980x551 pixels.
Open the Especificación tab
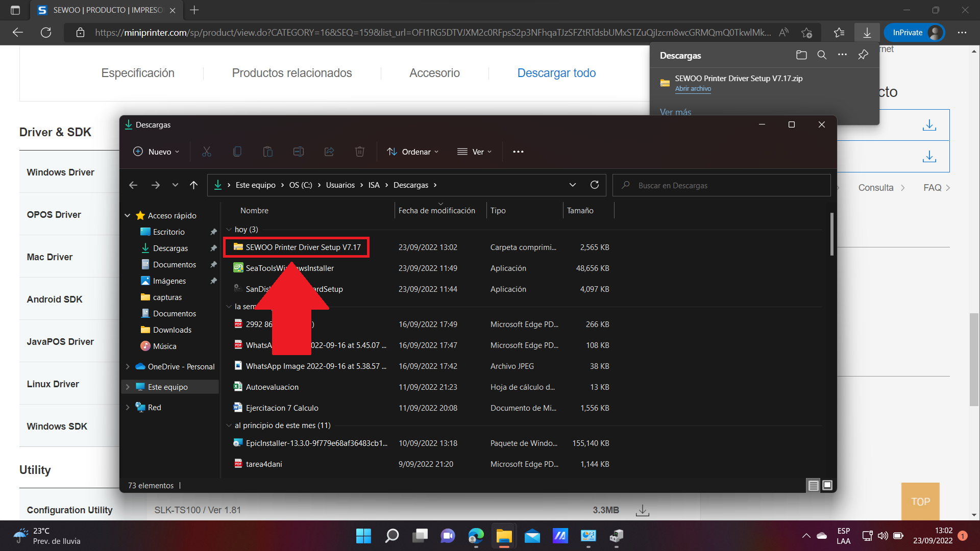pyautogui.click(x=138, y=73)
